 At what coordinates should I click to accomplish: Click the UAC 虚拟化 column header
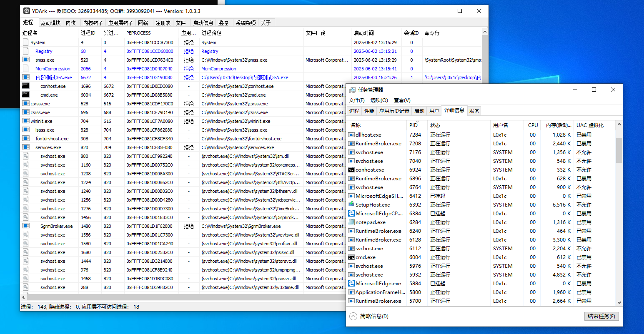click(595, 125)
